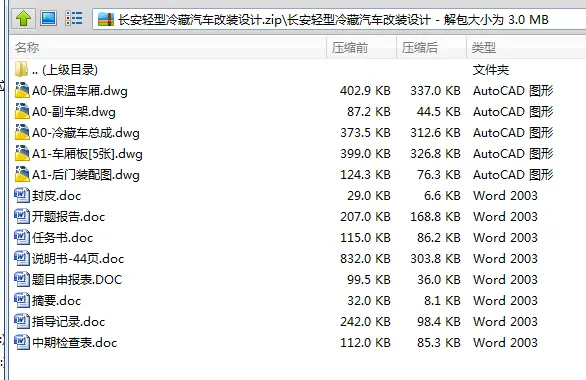This screenshot has width=586, height=380.
Task: Click the 文件夹 type label of 上级目录
Action: 491,70
